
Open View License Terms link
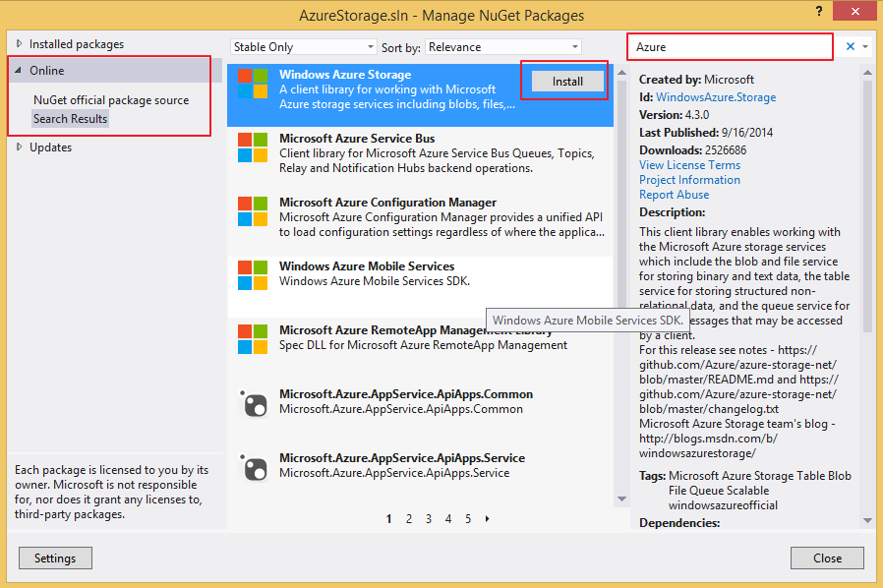click(x=689, y=165)
